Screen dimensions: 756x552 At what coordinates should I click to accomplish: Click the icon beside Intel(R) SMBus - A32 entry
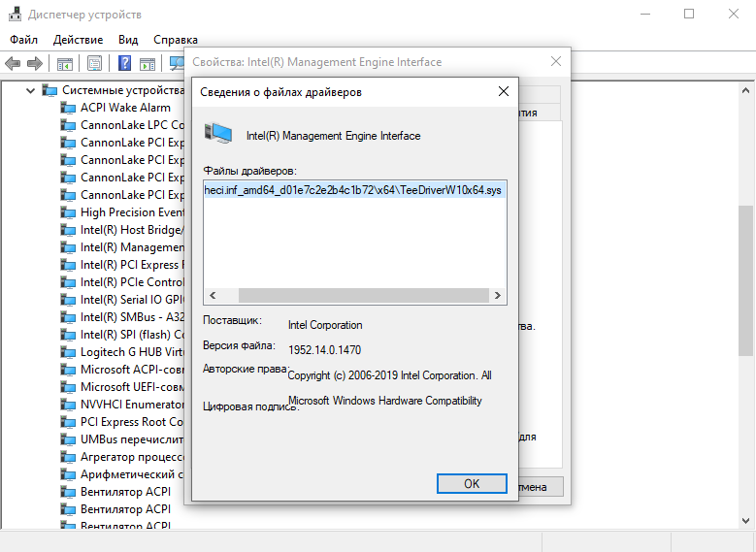tap(68, 317)
